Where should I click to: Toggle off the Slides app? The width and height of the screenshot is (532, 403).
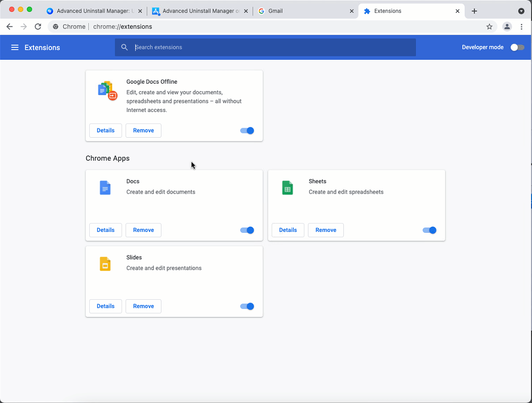pos(247,306)
